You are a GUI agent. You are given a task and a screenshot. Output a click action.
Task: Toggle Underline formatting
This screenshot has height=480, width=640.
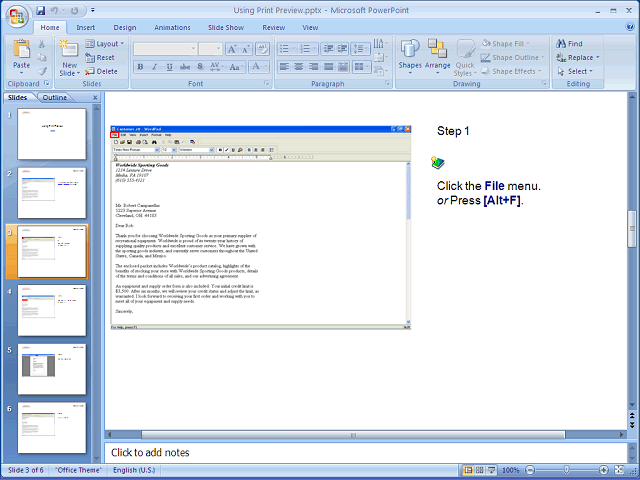[169, 67]
